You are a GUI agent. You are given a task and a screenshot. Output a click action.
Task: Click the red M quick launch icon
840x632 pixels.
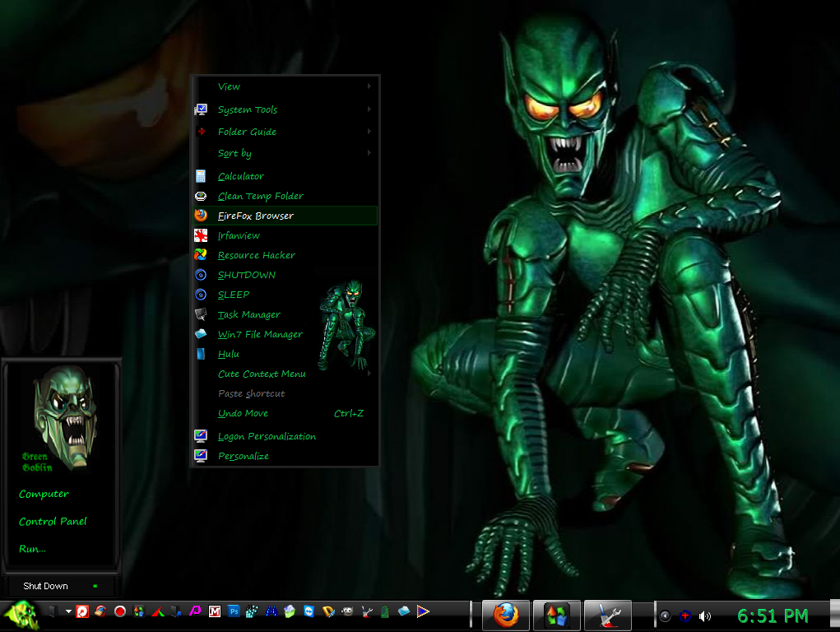215,611
